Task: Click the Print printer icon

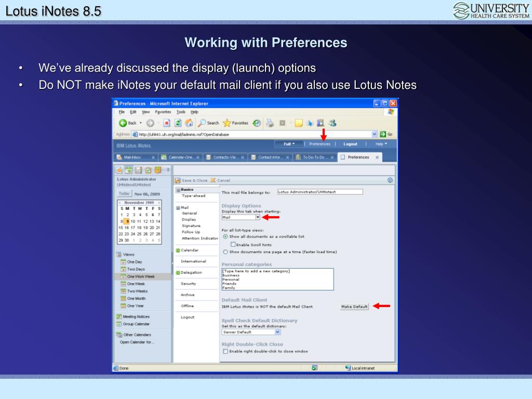Action: [x=270, y=123]
